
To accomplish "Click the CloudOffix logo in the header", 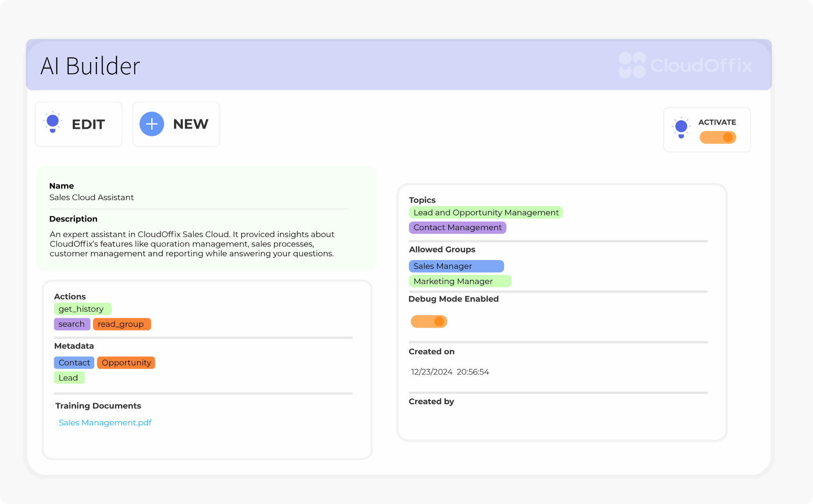I will point(685,66).
